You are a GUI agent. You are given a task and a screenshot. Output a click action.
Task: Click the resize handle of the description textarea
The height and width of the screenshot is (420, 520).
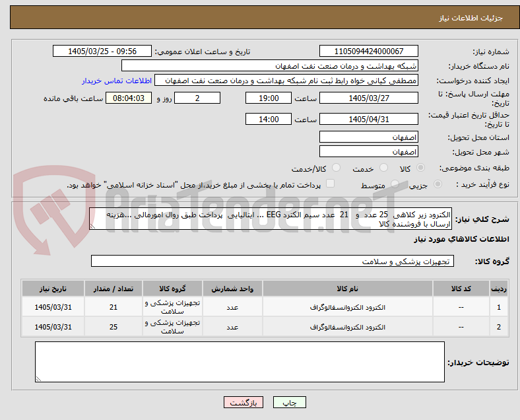tap(92, 227)
